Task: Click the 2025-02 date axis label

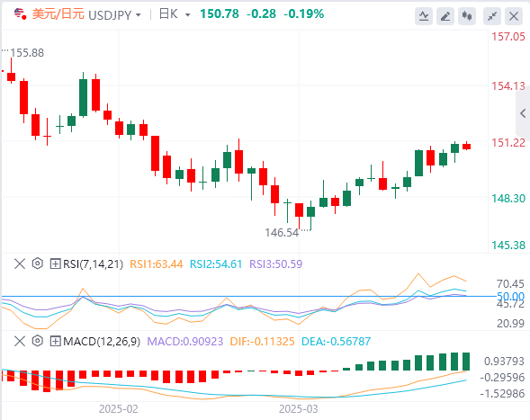Action: point(119,409)
